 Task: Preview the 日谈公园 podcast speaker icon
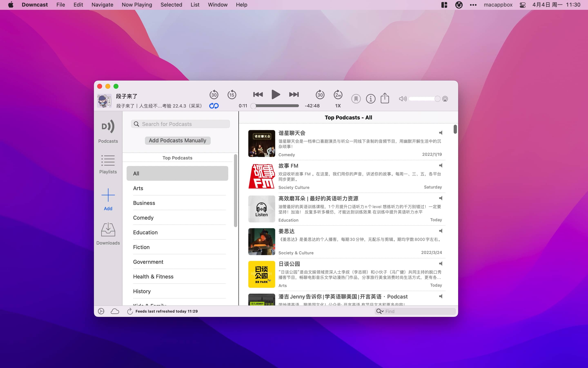[441, 263]
